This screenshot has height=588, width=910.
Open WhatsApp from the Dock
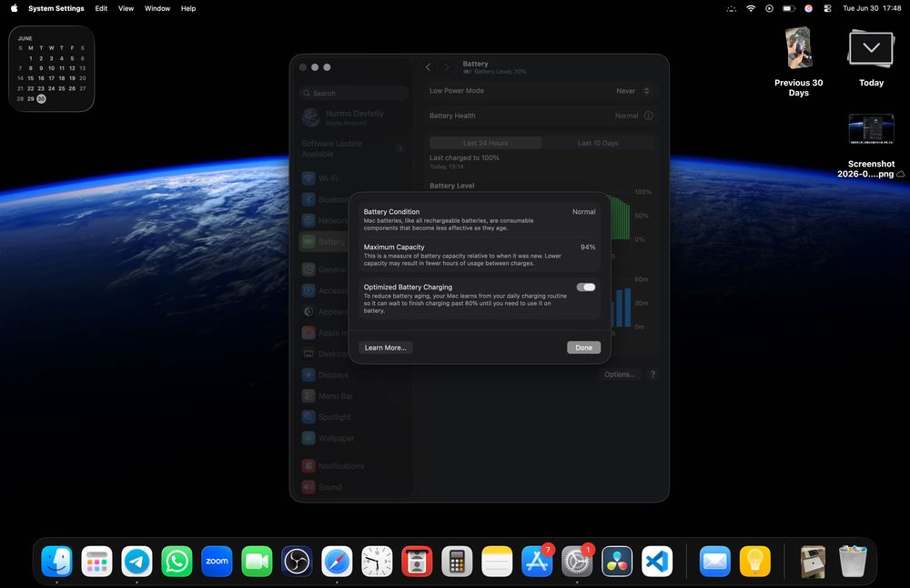tap(177, 562)
